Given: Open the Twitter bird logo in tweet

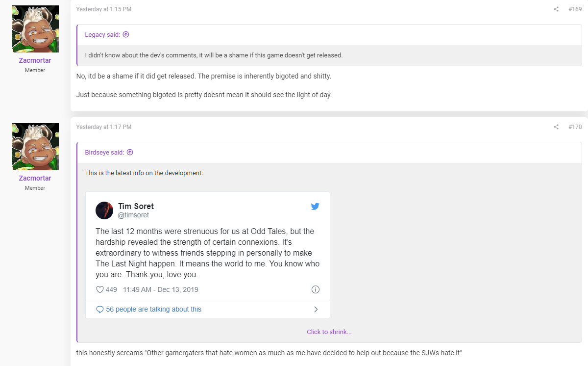Looking at the screenshot, I should [315, 207].
